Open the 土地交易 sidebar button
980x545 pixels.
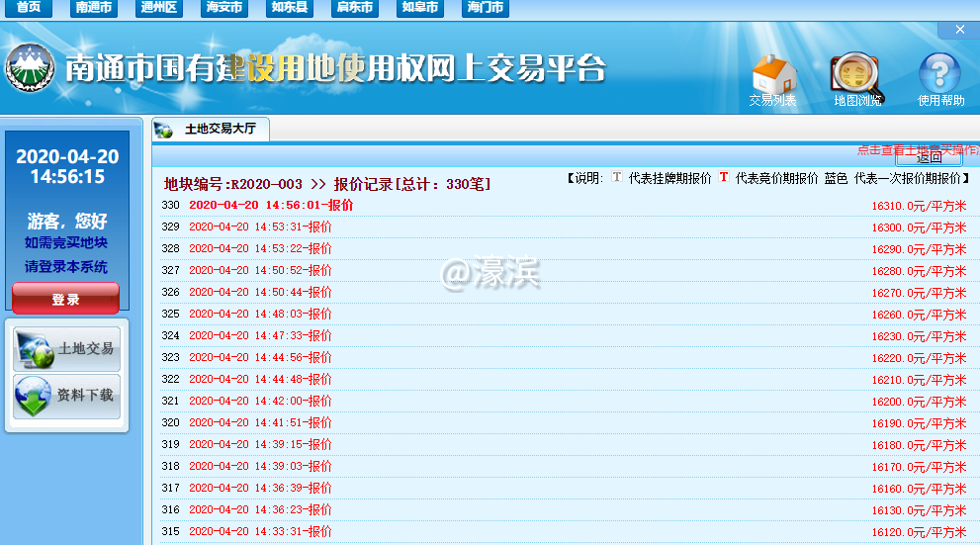[x=66, y=349]
